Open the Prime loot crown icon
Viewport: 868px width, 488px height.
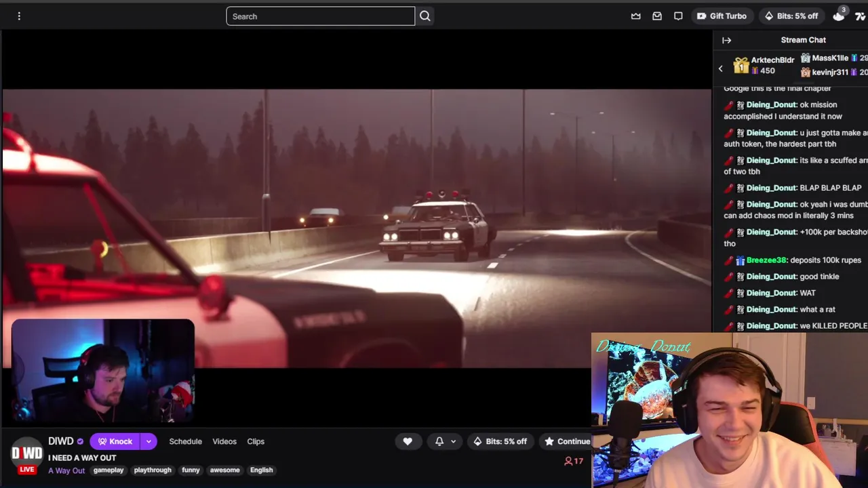tap(635, 16)
